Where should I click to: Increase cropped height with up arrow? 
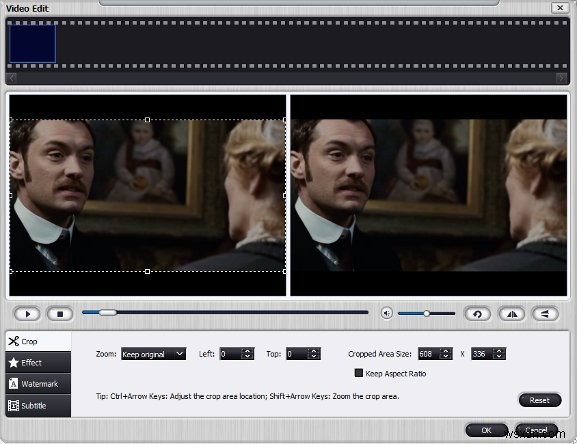(x=499, y=351)
